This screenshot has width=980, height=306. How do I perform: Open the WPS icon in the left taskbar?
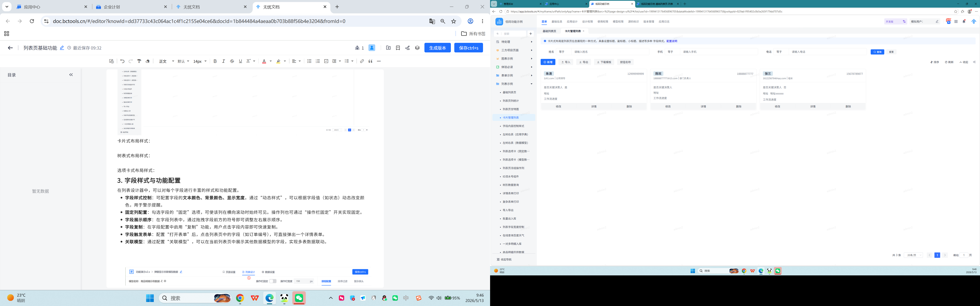click(x=254, y=298)
